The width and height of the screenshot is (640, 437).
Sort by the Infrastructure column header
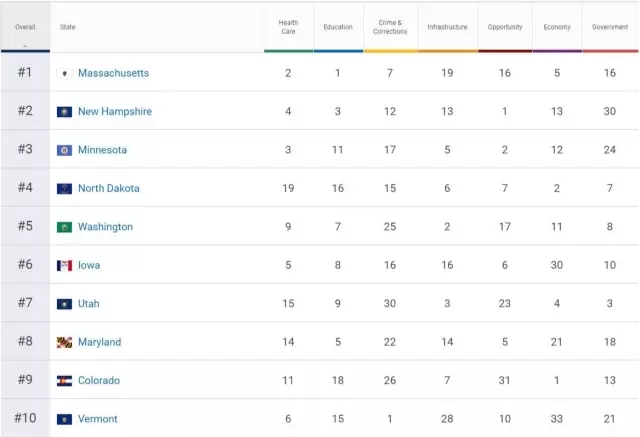pos(447,27)
